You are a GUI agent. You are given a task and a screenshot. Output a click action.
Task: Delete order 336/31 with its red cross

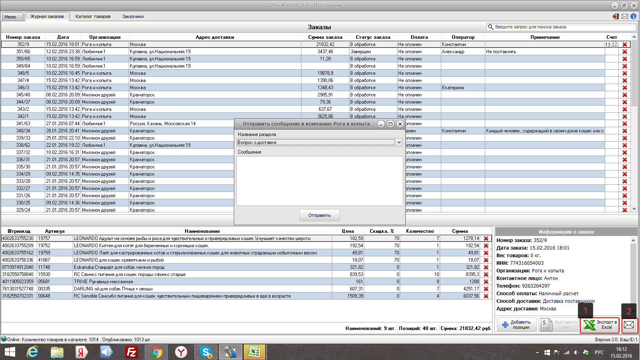625,160
